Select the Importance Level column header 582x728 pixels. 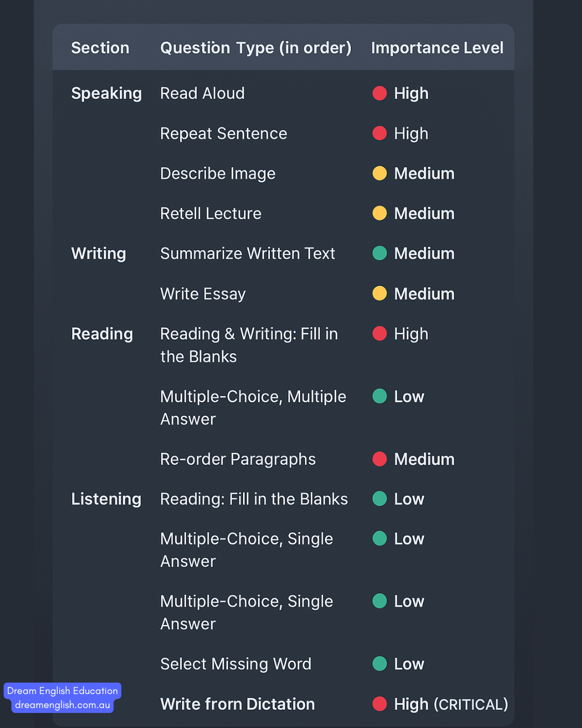(x=437, y=48)
